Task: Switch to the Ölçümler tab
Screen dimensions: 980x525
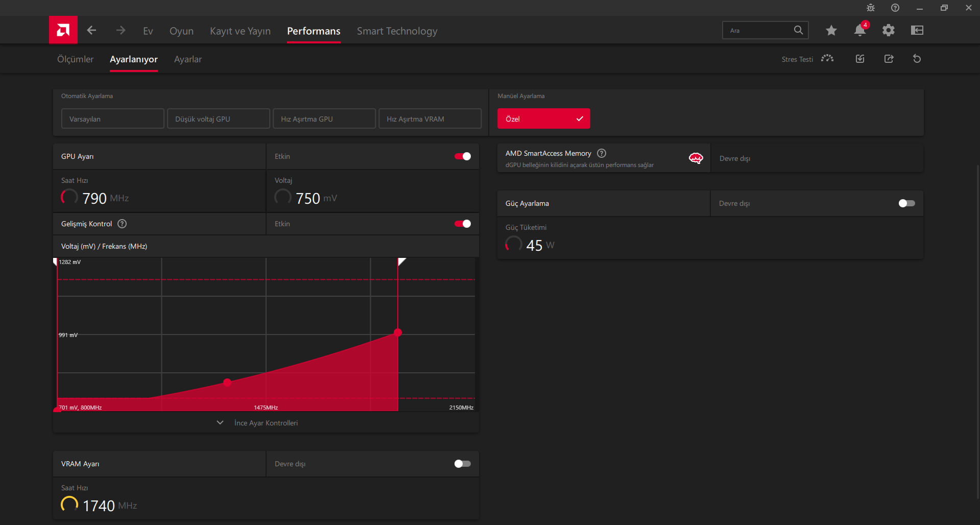Action: 75,59
